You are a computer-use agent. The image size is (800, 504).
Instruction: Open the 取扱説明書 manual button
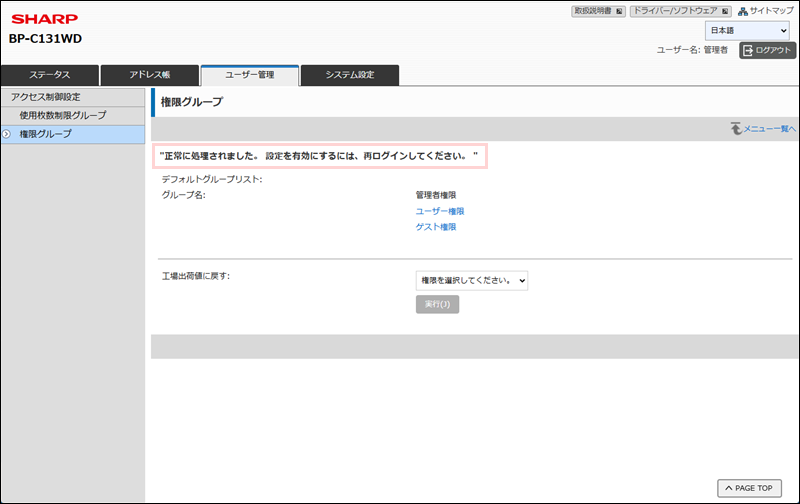598,11
